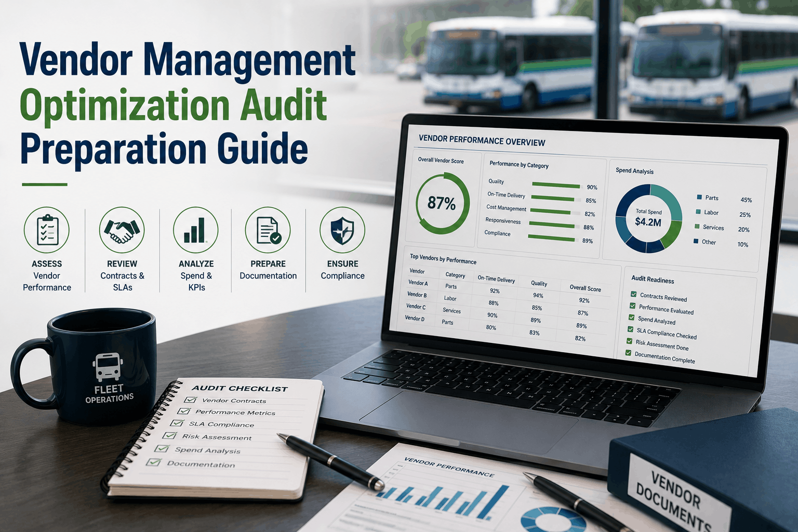Click the VENDOR PERFORMANCE OVERVIEW heading
Viewport: 798px width, 532px height.
[x=482, y=140]
